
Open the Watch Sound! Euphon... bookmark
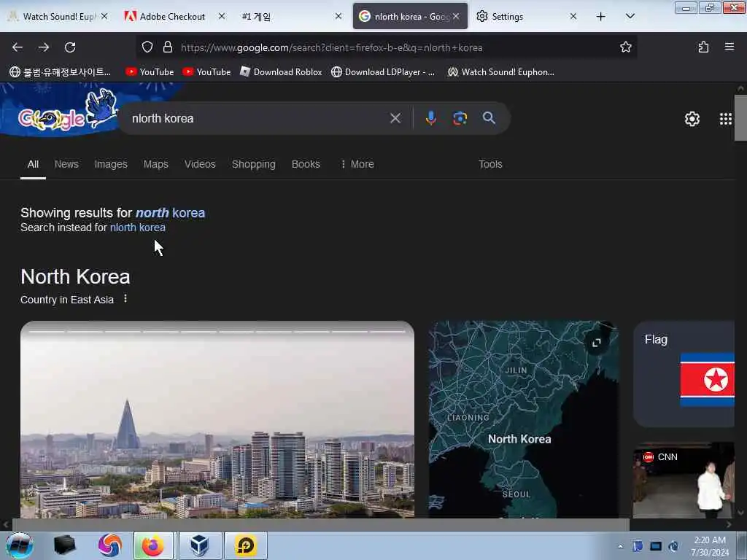[x=501, y=72]
